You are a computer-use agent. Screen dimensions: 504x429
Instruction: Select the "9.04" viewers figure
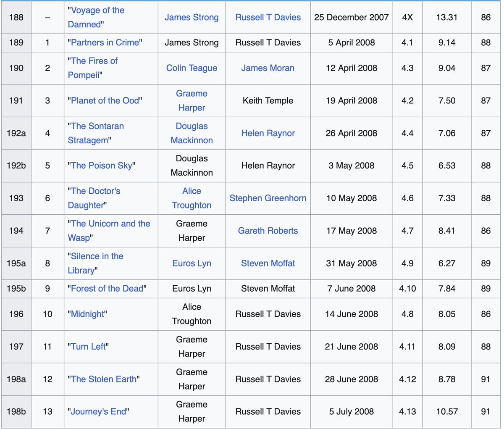447,68
